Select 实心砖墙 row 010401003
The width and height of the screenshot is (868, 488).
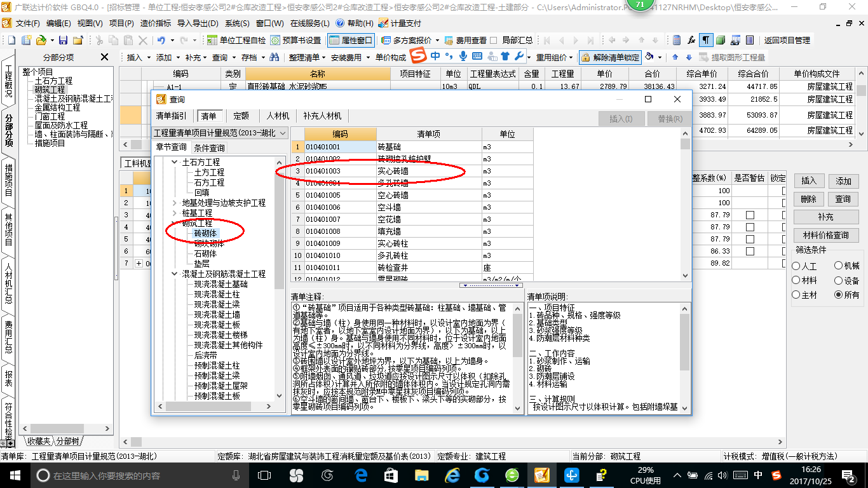coord(412,171)
